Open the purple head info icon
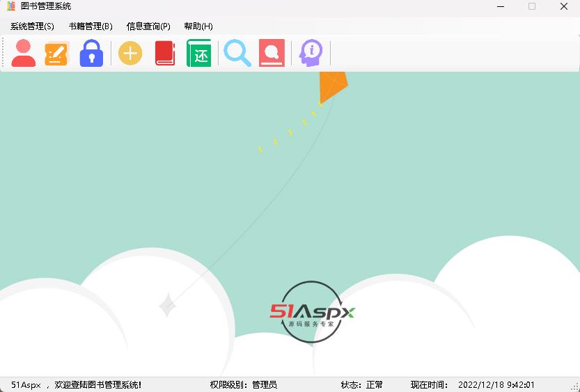Viewport: 580px width, 392px height. (x=311, y=53)
